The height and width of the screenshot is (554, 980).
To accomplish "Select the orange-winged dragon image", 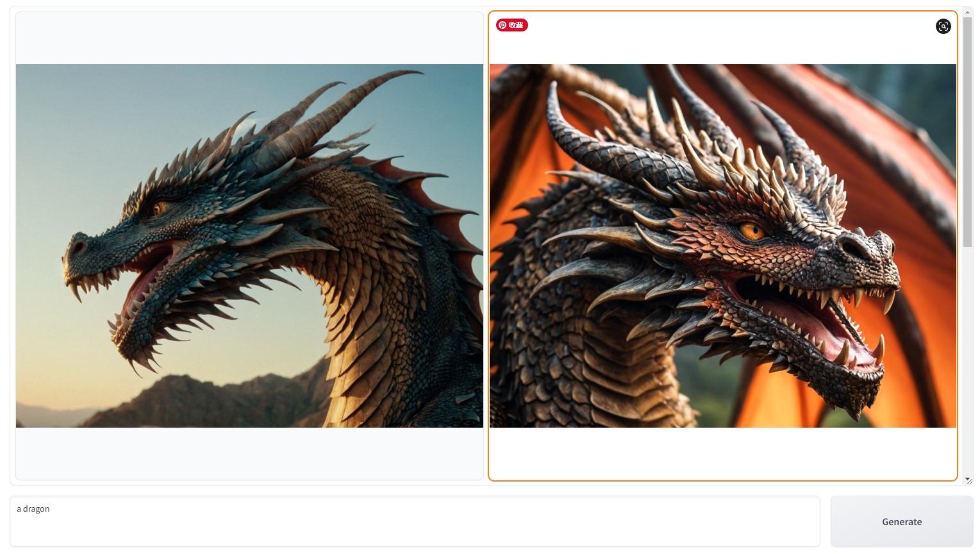I will click(723, 246).
